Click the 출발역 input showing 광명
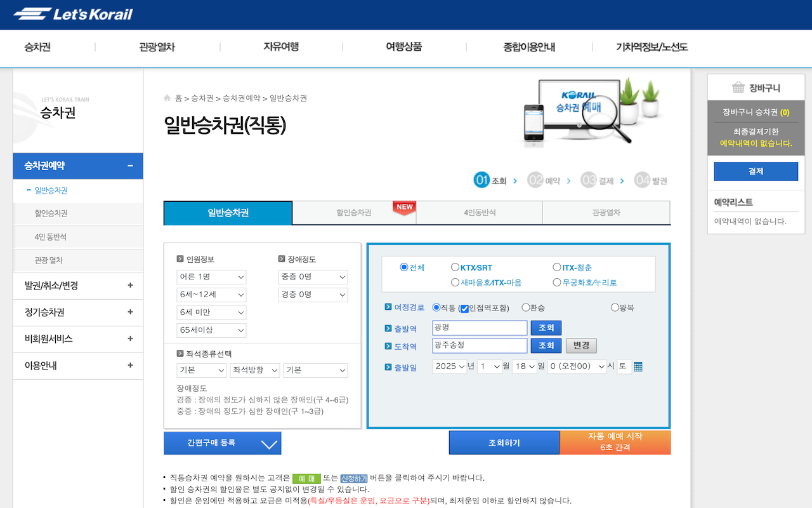 (480, 328)
